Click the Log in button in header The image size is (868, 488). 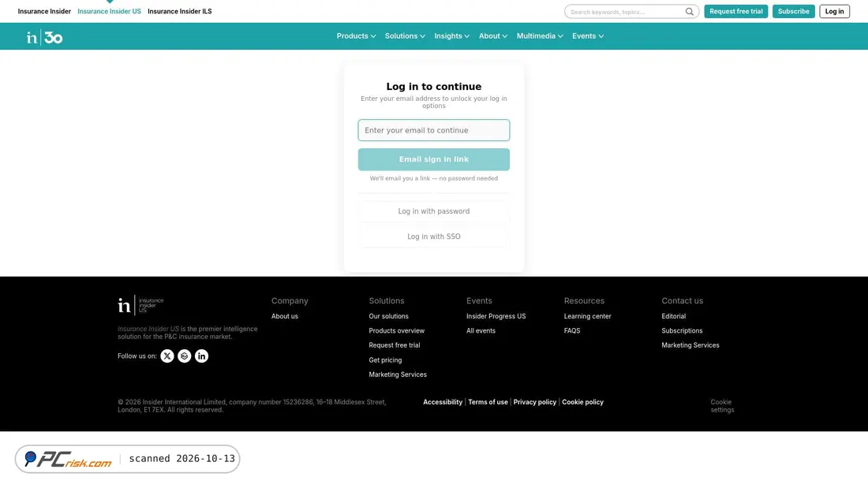click(834, 12)
